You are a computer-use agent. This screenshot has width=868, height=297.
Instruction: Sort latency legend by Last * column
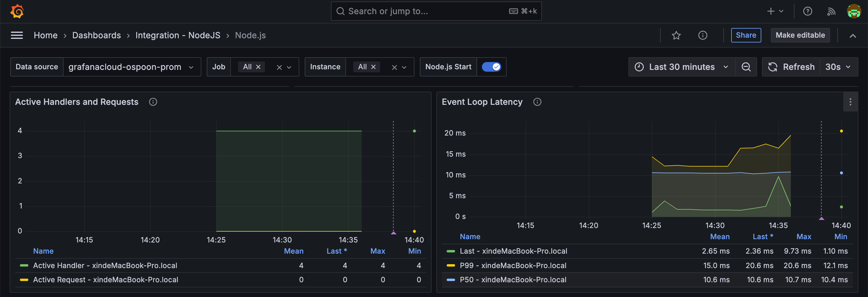(x=763, y=236)
